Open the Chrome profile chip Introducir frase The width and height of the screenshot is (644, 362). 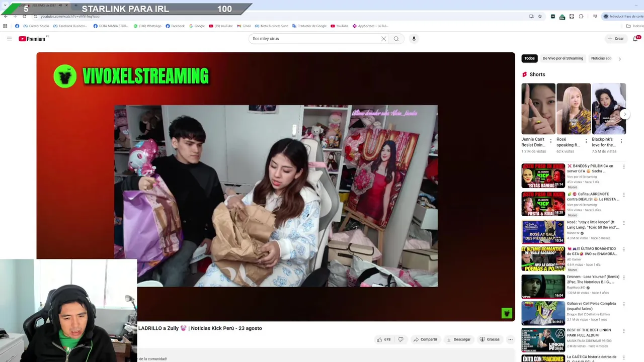[x=623, y=16]
